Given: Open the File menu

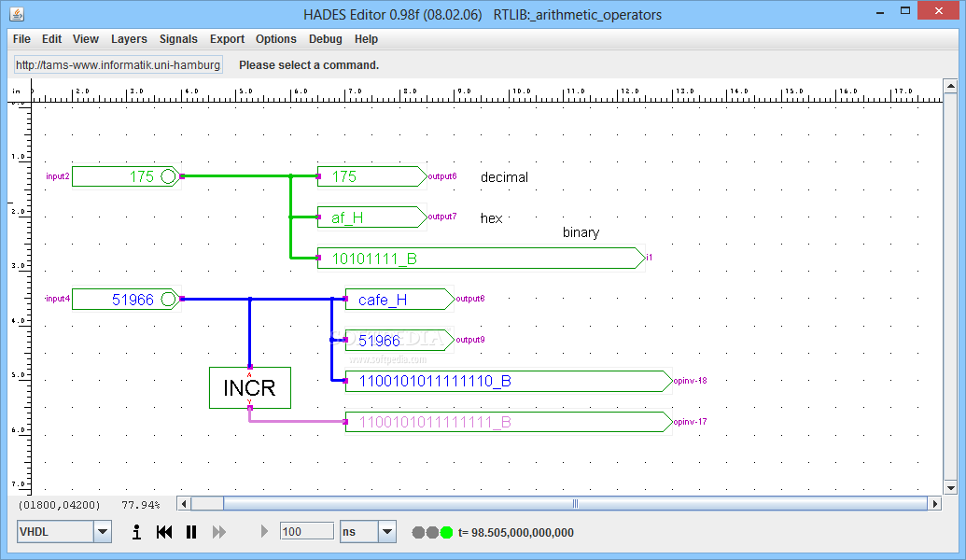Looking at the screenshot, I should pyautogui.click(x=21, y=39).
